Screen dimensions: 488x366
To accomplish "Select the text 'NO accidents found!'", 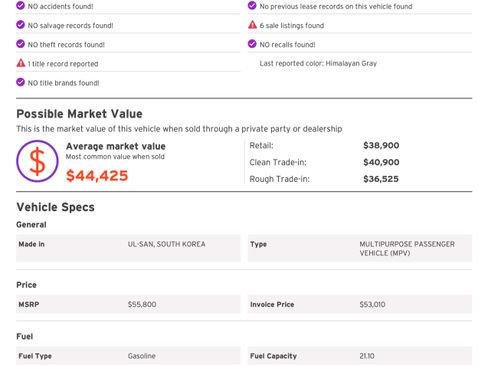I will 60,6.
